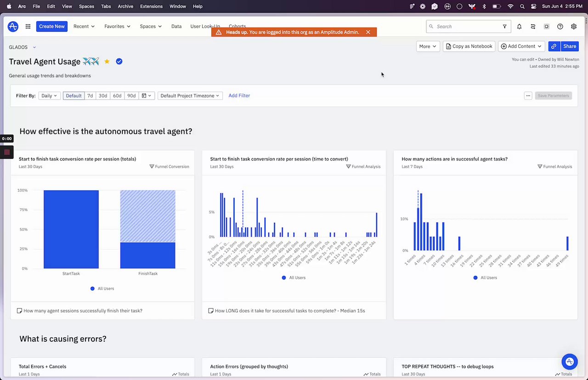
Task: Click the Add Filter link
Action: pyautogui.click(x=239, y=96)
